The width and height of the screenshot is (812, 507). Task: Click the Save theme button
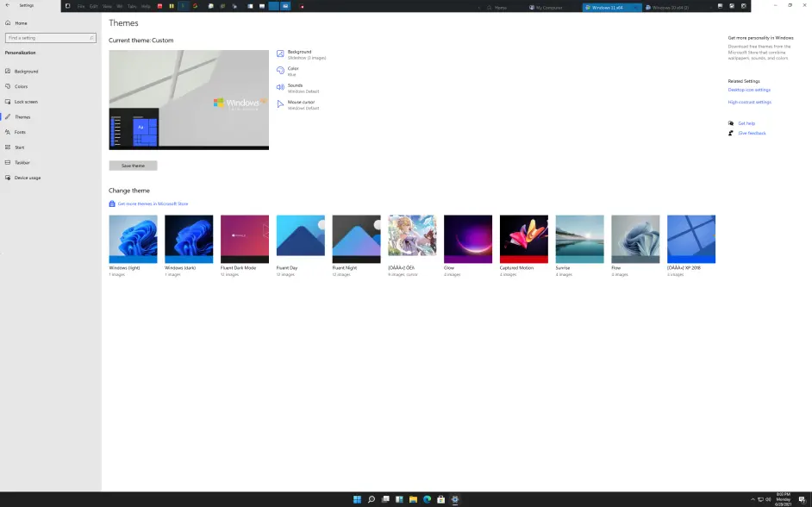click(133, 166)
